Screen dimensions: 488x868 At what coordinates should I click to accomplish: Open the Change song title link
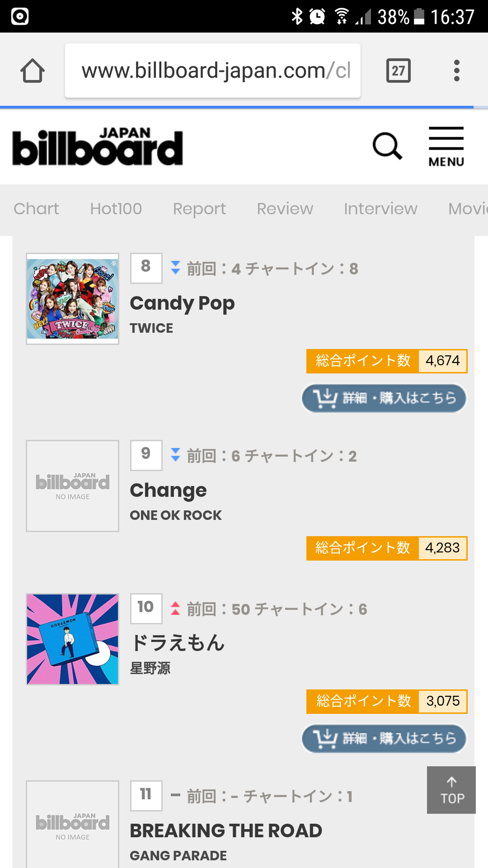pos(168,491)
